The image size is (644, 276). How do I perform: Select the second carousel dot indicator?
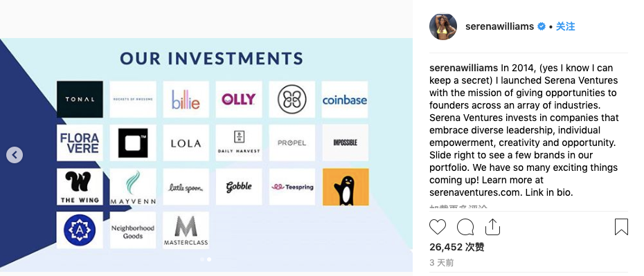[x=209, y=259]
